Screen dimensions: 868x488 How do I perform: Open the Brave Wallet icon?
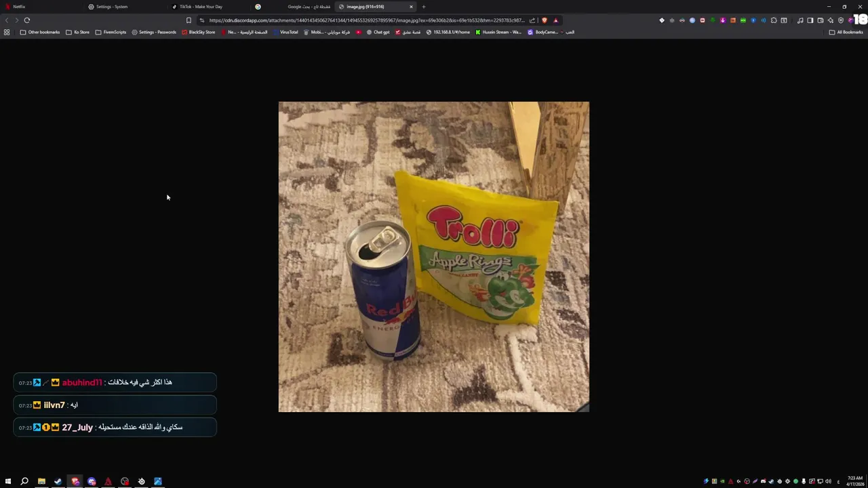click(821, 20)
